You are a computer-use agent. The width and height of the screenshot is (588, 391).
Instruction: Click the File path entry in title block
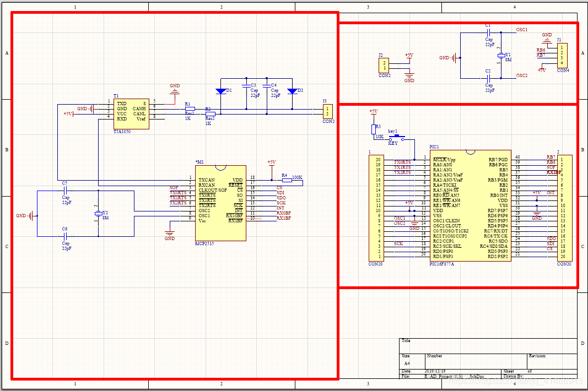455,376
